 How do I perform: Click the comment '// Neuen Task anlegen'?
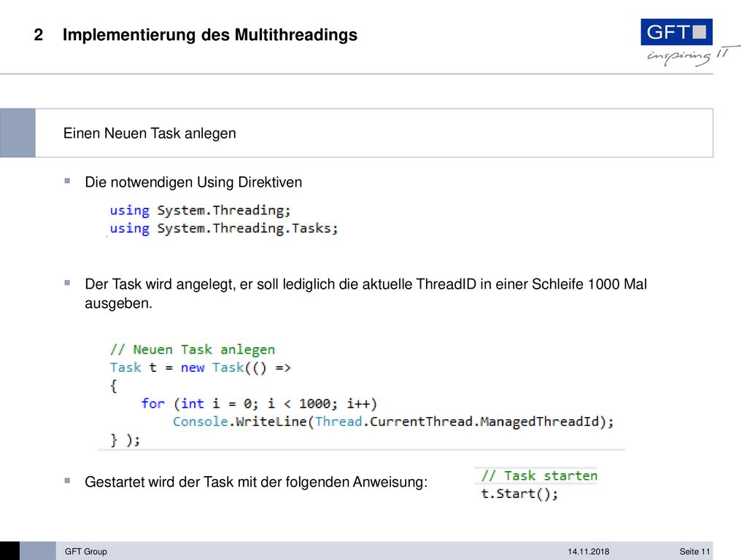(193, 349)
